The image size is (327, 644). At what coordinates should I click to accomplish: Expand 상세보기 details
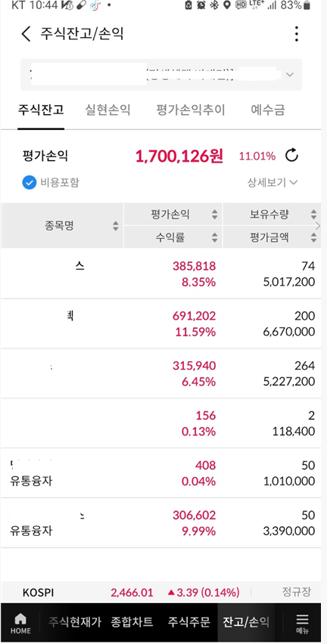click(272, 182)
